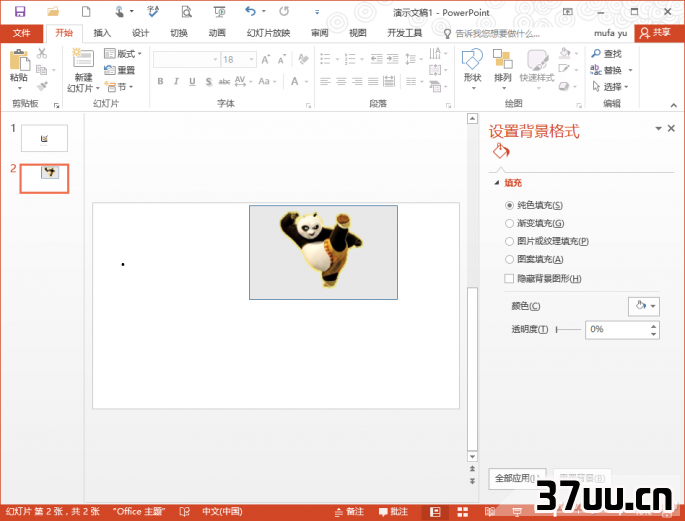This screenshot has height=521, width=685.
Task: Align text left icon
Action: pos(325,81)
